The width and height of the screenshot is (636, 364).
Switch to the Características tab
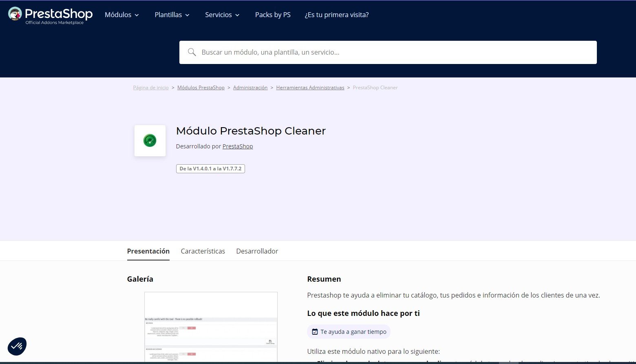[203, 251]
